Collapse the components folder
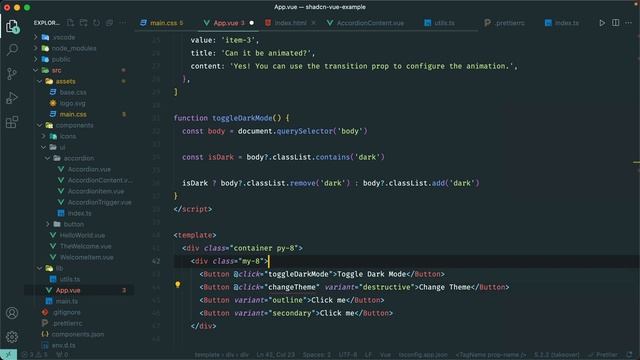The width and height of the screenshot is (640, 360). pos(74,125)
